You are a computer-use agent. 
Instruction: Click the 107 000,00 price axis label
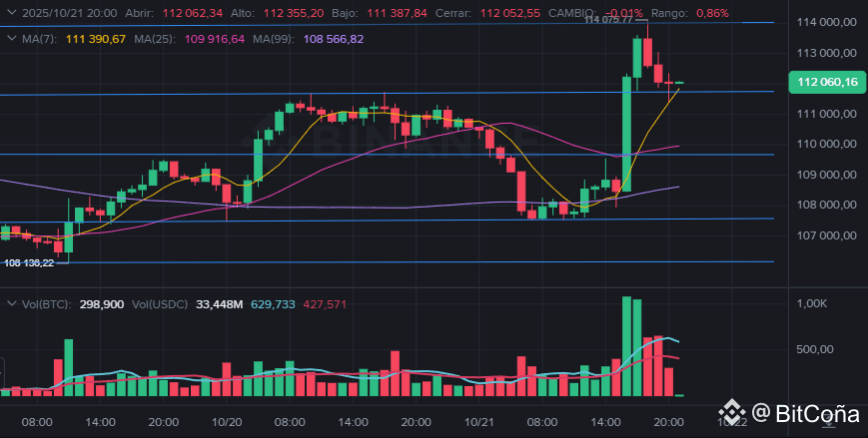coord(826,235)
